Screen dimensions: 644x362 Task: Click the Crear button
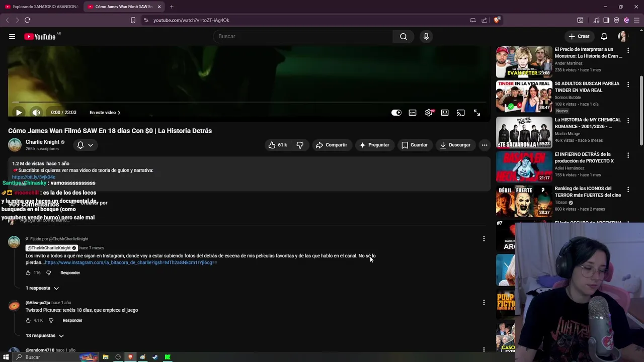[x=579, y=36]
